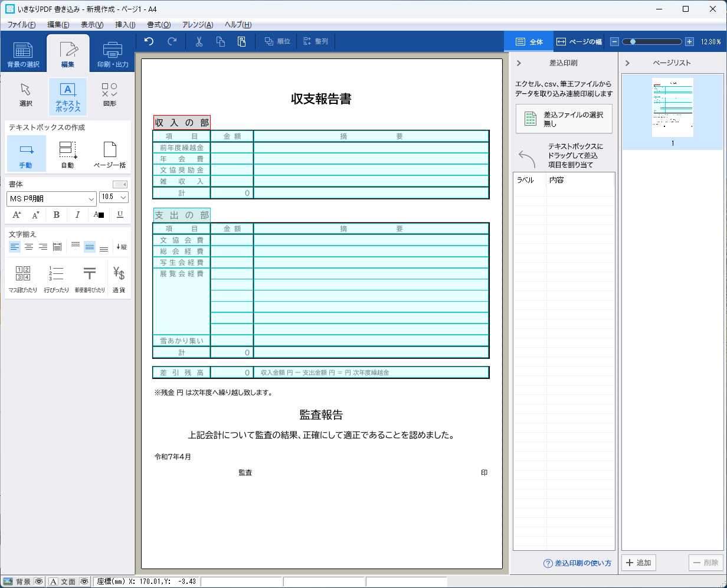Screen dimensions: 727x588
Task: Click 削除 to delete the page
Action: coord(706,563)
